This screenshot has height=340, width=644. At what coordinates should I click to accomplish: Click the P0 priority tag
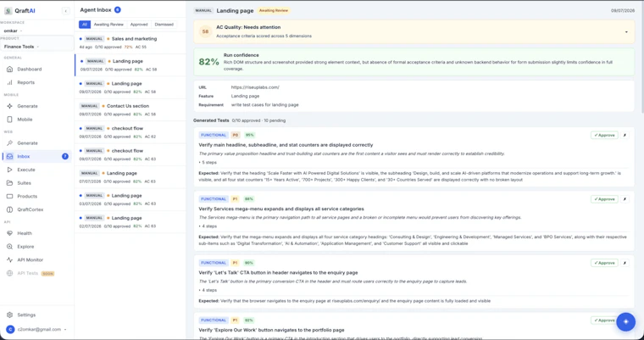click(235, 135)
